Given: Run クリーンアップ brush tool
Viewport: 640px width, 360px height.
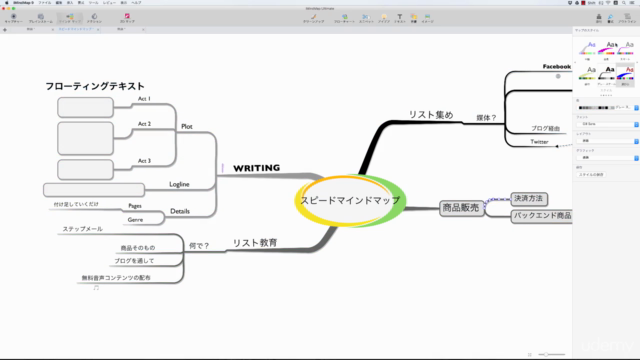Looking at the screenshot, I should pos(313,18).
